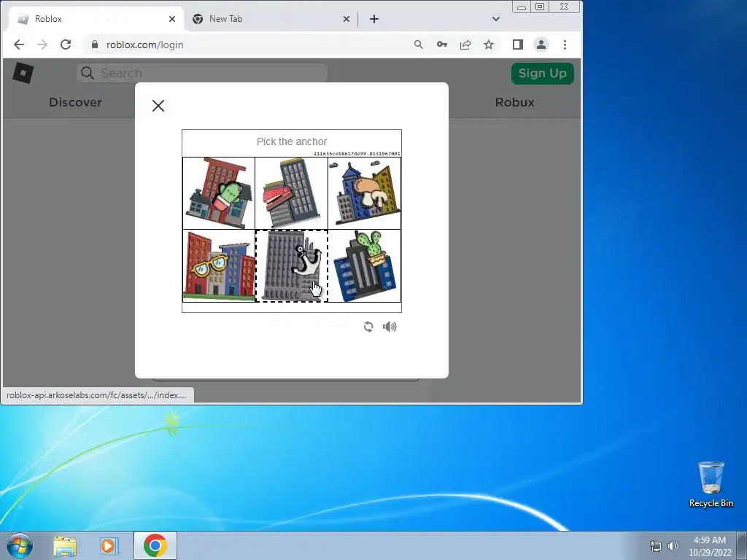Open the clock showing 4:59 AM
Viewport: 747px width, 560px height.
pyautogui.click(x=709, y=545)
